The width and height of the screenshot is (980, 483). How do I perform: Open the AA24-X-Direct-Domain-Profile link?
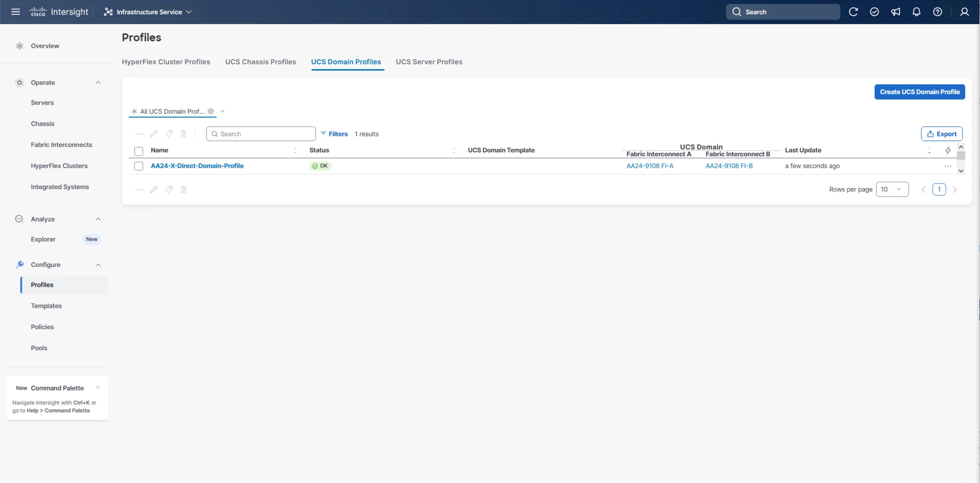197,166
